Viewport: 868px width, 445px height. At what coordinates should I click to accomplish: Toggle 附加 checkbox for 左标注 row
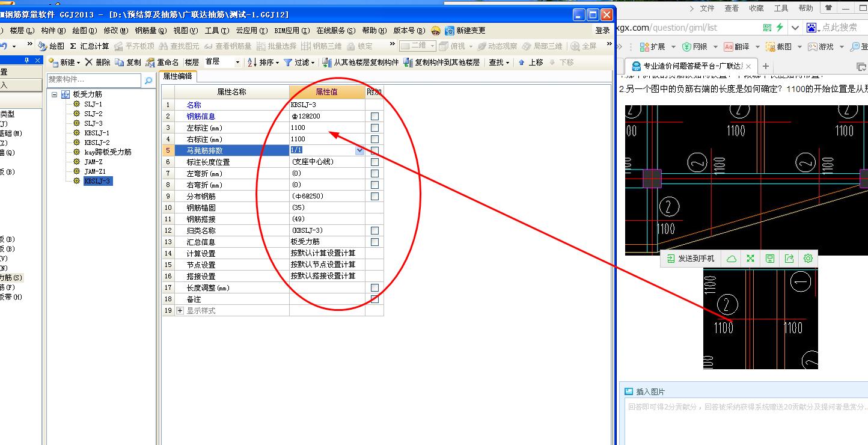click(x=374, y=128)
